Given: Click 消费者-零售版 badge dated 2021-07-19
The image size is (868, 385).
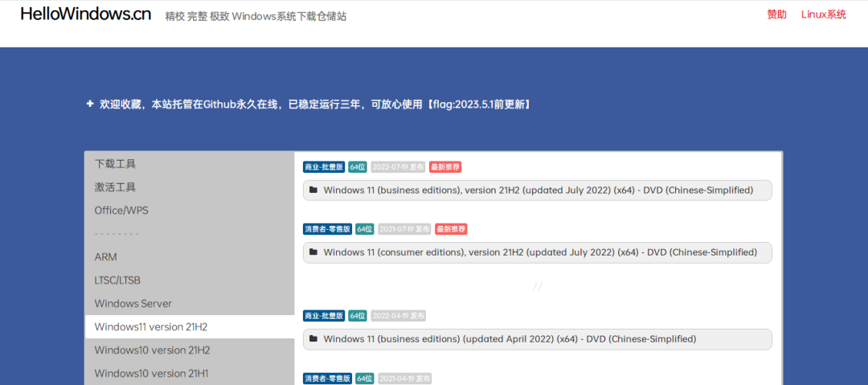Looking at the screenshot, I should 328,229.
